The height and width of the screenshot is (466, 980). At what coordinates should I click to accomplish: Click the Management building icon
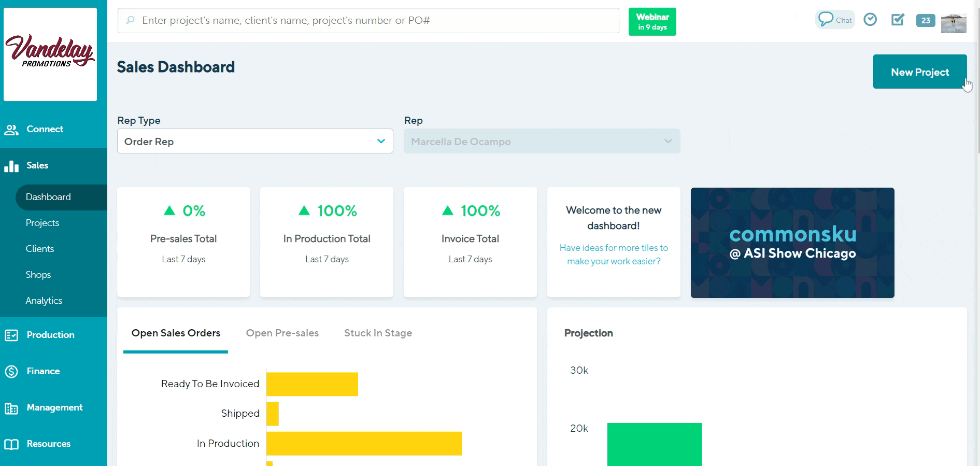pos(11,408)
